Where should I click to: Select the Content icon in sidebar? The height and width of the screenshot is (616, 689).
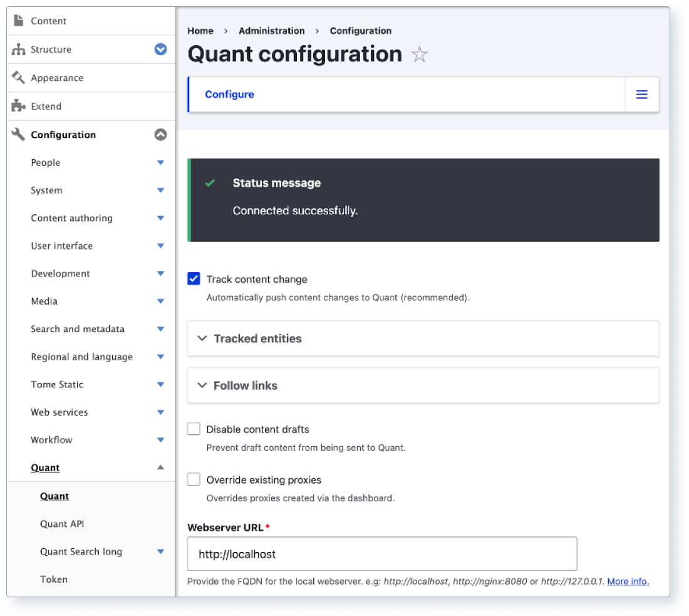18,20
